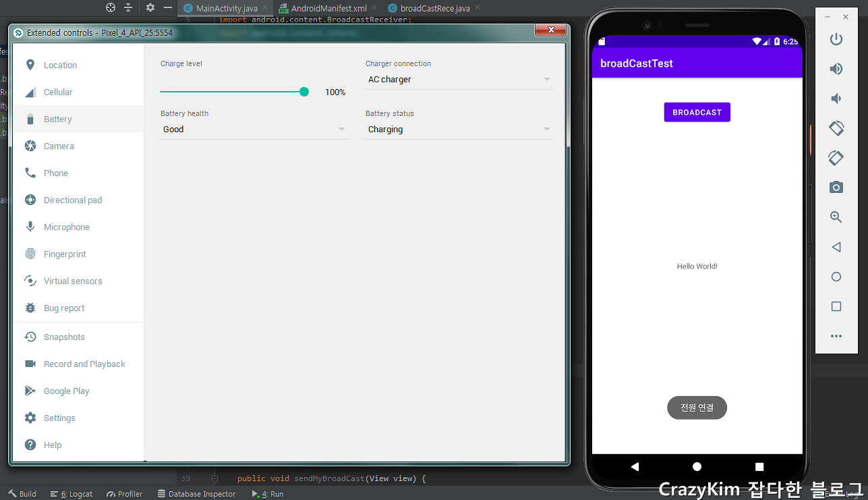Viewport: 868px width, 500px height.
Task: Hide the project panel with the minus icon
Action: 168,7
